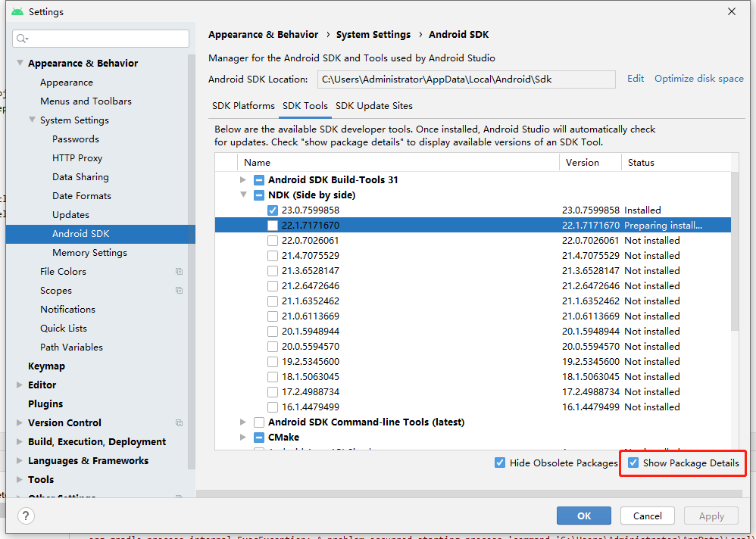
Task: Collapse the System Settings tree node
Action: point(32,120)
